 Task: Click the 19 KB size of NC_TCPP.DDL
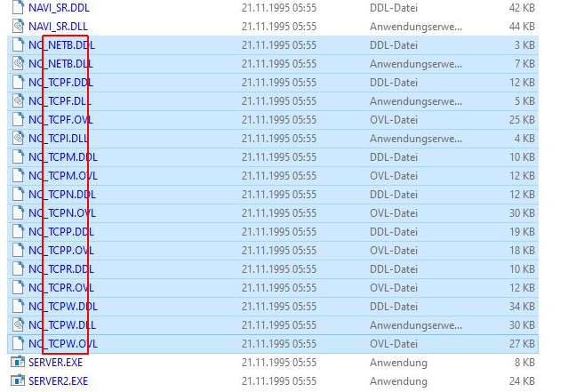(x=522, y=232)
